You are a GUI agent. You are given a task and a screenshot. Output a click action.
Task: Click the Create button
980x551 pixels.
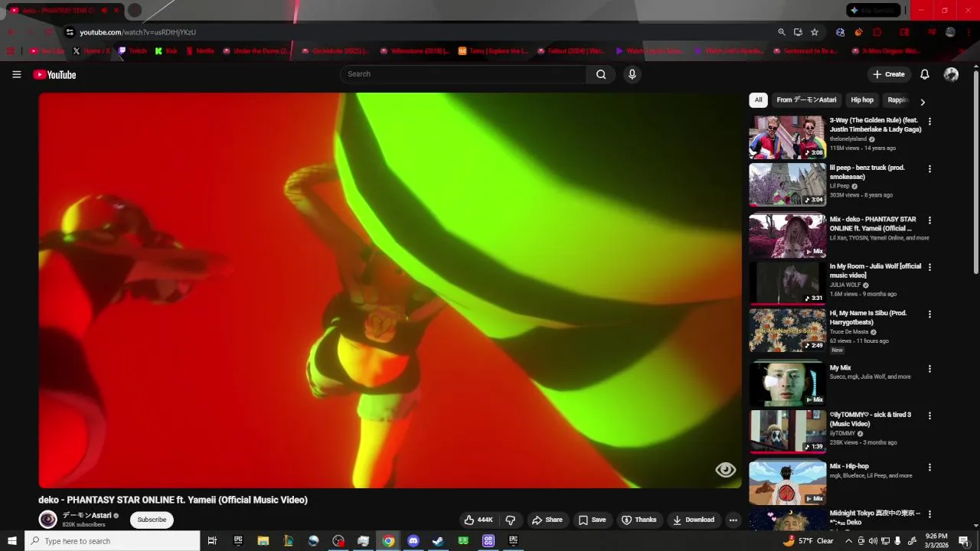click(x=888, y=74)
